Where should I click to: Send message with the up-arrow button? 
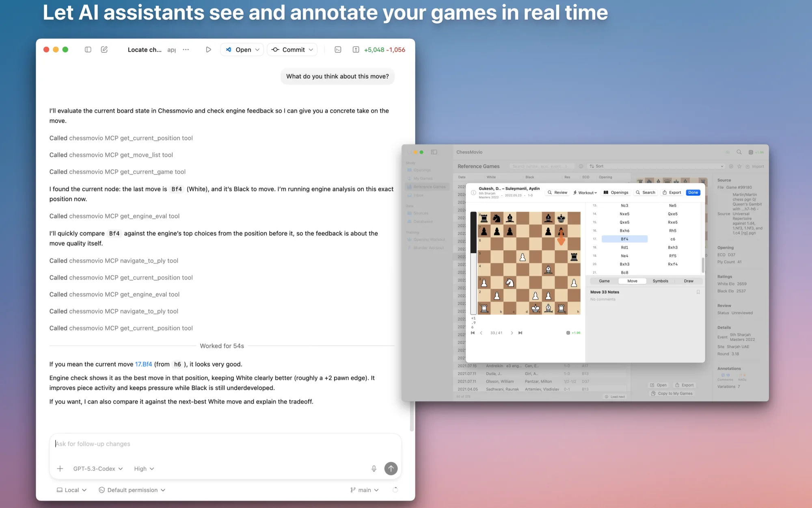pyautogui.click(x=391, y=469)
